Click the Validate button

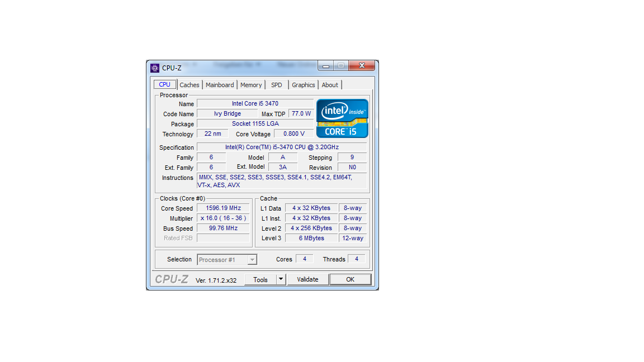307,279
